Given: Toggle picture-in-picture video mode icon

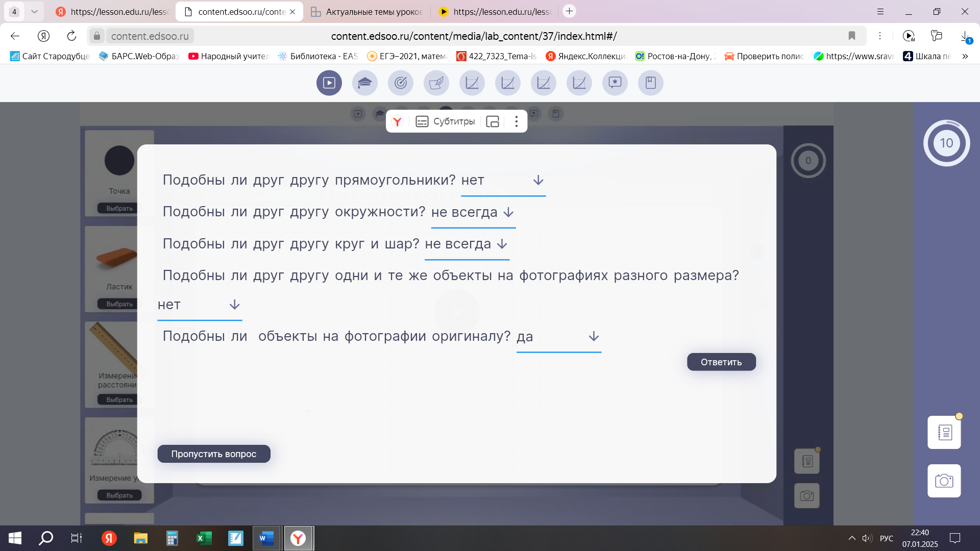Looking at the screenshot, I should tap(493, 121).
